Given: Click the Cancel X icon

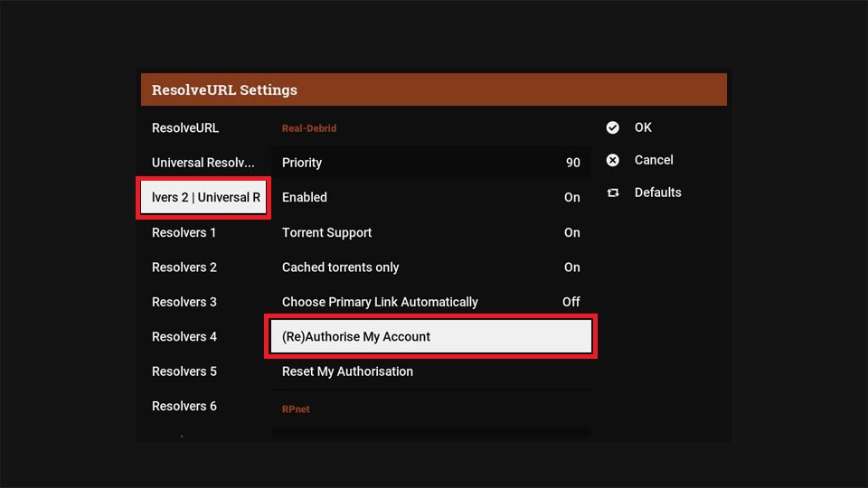Looking at the screenshot, I should [x=612, y=160].
